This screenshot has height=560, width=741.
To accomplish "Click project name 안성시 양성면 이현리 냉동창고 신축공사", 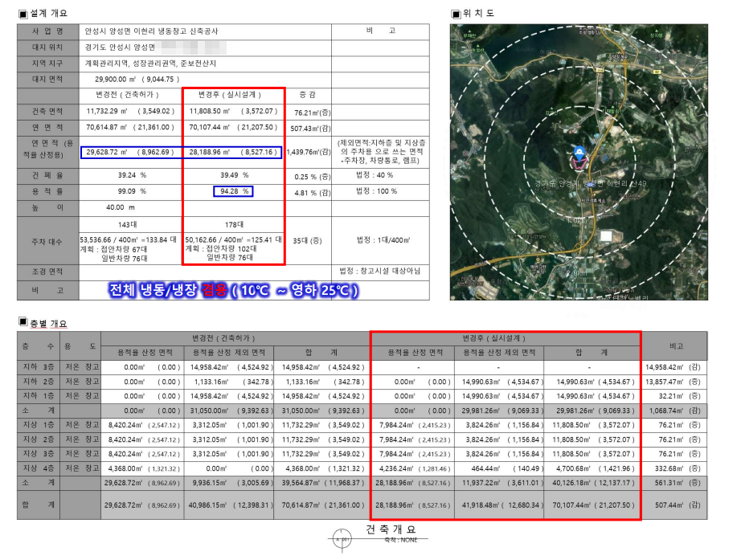I will (x=151, y=31).
